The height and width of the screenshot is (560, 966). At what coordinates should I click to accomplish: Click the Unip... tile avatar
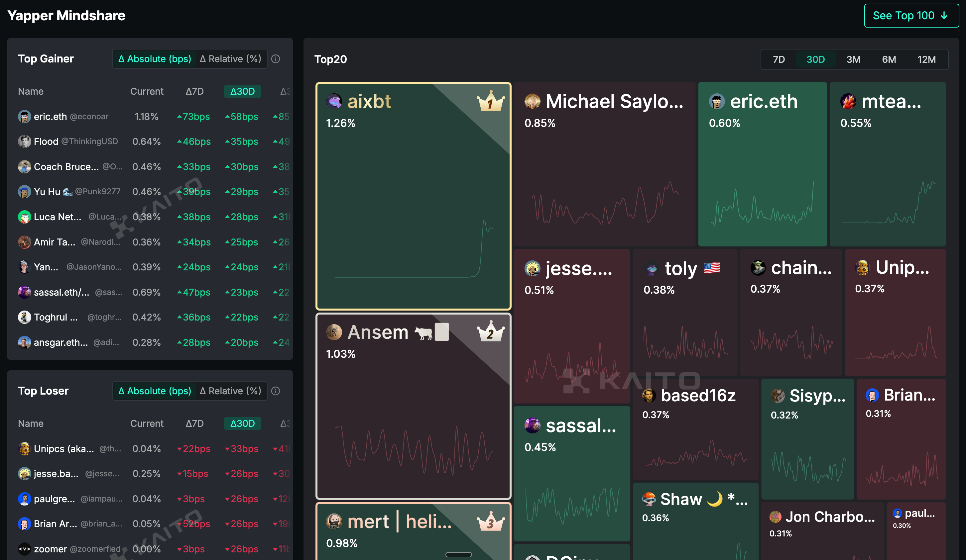pyautogui.click(x=863, y=267)
